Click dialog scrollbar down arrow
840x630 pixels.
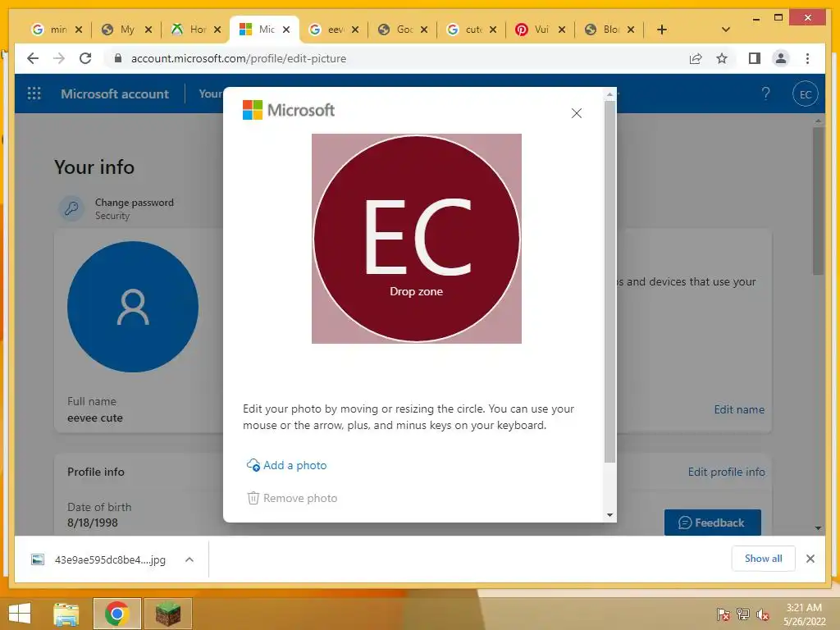(x=609, y=515)
